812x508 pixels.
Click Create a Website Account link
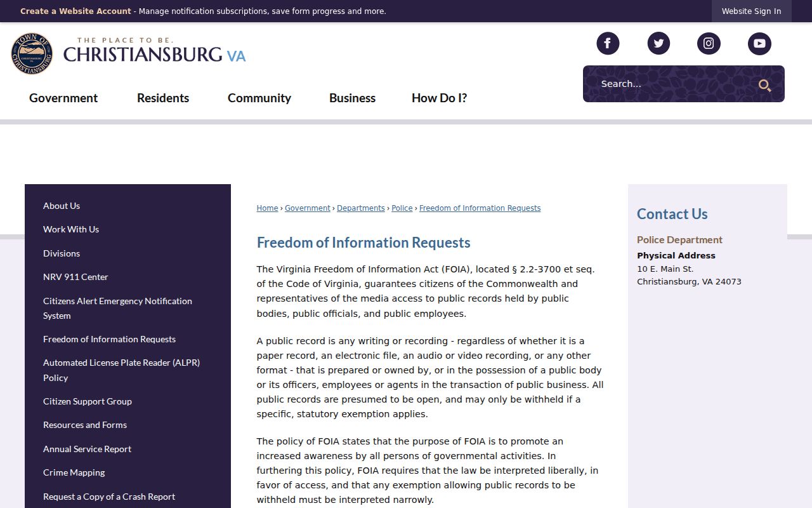(75, 11)
